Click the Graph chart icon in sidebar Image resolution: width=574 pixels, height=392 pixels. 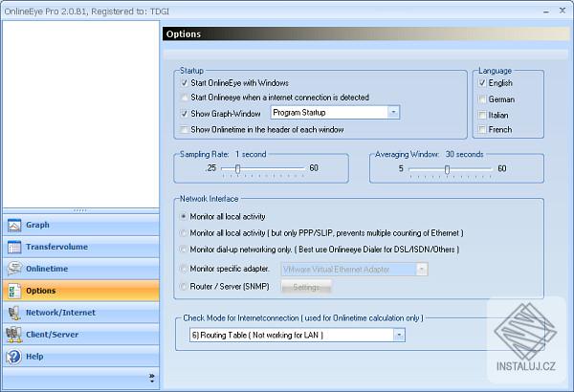(14, 225)
